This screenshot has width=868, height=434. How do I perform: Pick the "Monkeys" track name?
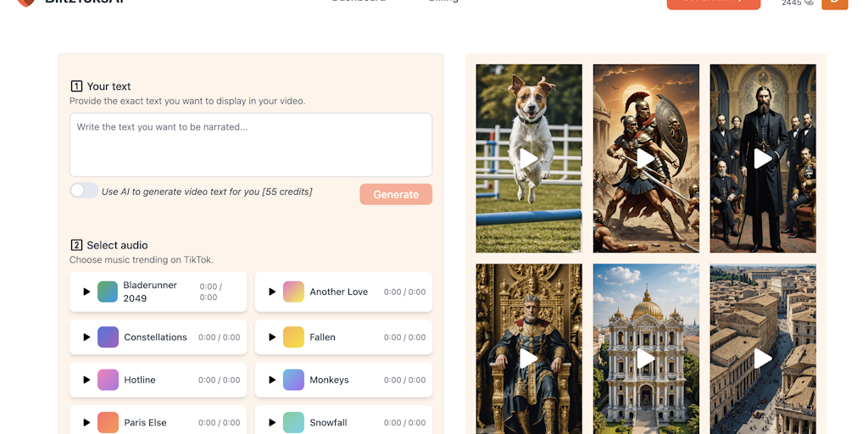330,380
